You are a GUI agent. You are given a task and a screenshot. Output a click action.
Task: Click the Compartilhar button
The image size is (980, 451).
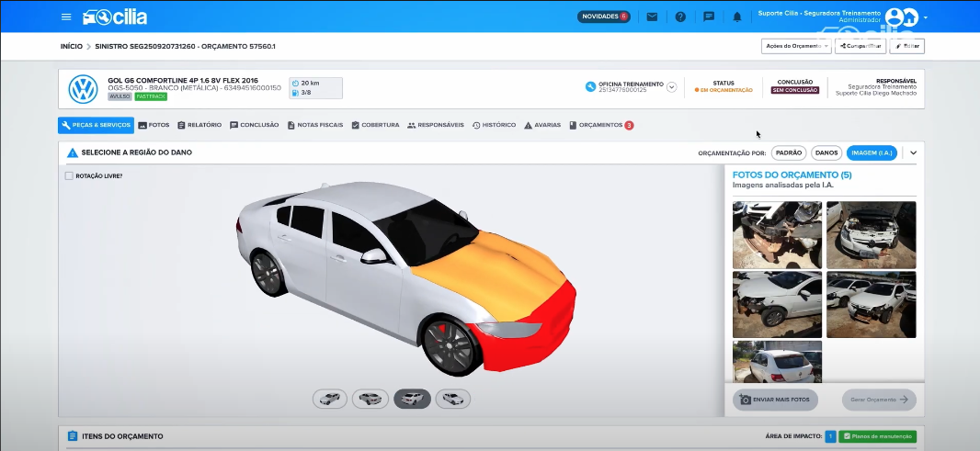860,46
